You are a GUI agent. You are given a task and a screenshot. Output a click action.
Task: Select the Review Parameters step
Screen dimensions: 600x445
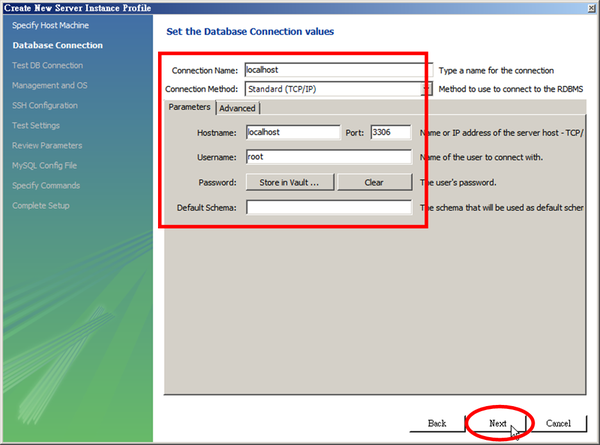coord(47,146)
